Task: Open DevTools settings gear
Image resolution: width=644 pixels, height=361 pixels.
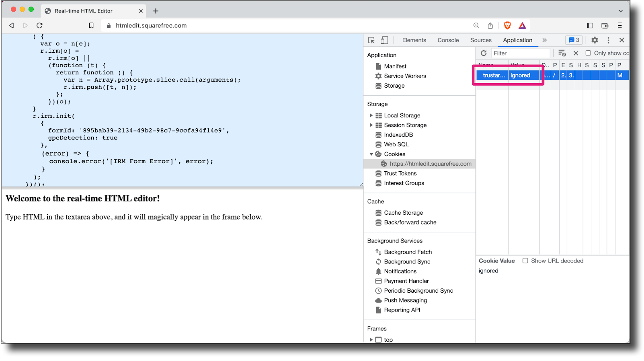Action: coord(595,40)
